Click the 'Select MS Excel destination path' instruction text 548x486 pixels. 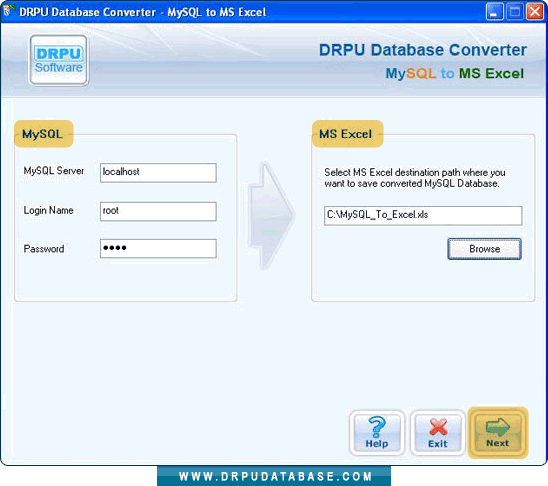tap(415, 178)
